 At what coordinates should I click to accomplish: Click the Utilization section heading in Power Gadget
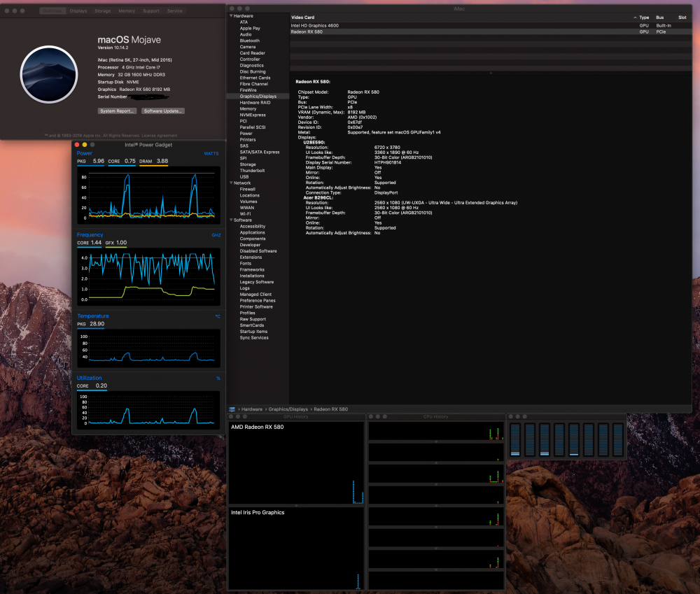90,378
